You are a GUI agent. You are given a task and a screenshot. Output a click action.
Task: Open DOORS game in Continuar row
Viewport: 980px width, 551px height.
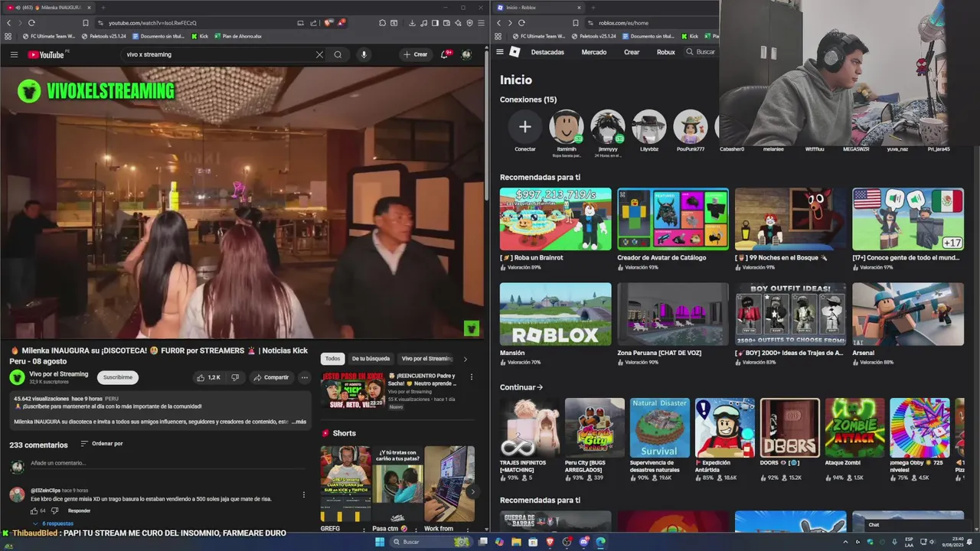point(790,428)
